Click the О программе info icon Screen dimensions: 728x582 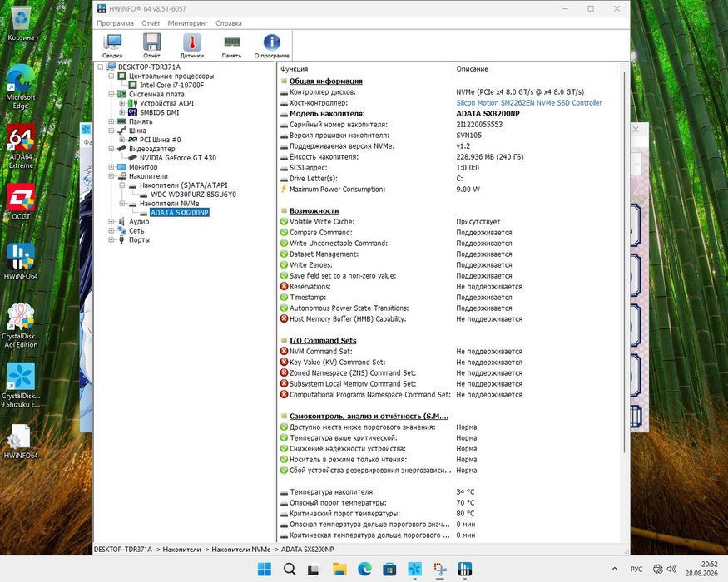(x=271, y=46)
